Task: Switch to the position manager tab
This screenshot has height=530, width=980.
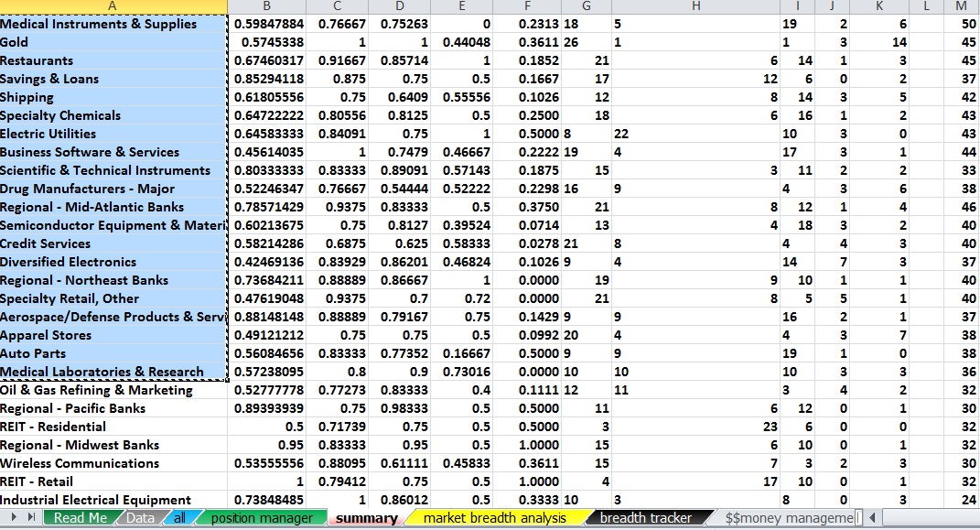Action: [x=262, y=517]
